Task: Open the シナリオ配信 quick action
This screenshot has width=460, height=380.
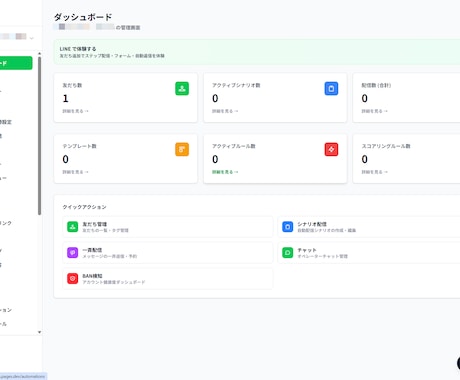Action: pos(369,227)
